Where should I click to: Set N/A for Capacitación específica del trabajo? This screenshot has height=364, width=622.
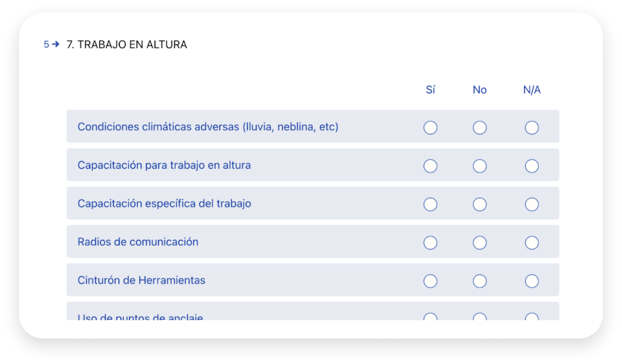coord(532,204)
